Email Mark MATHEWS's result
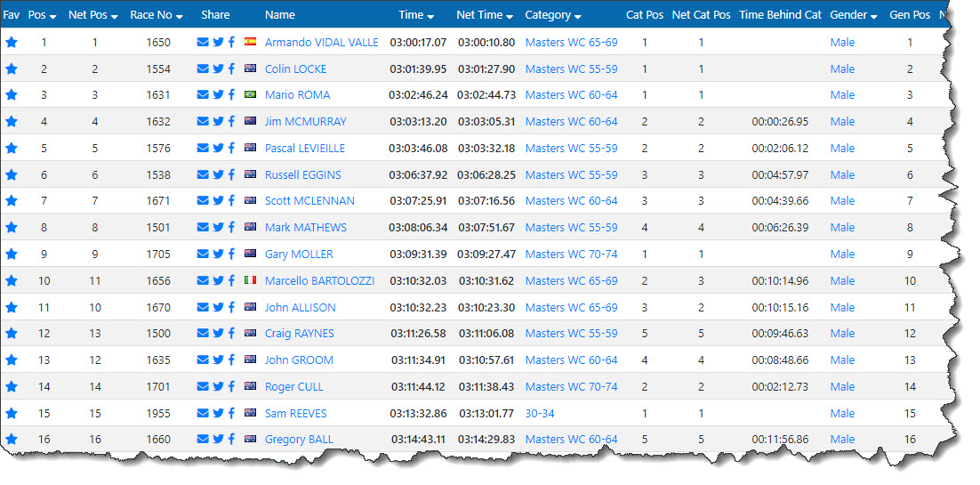Image resolution: width=980 pixels, height=485 pixels. (203, 227)
